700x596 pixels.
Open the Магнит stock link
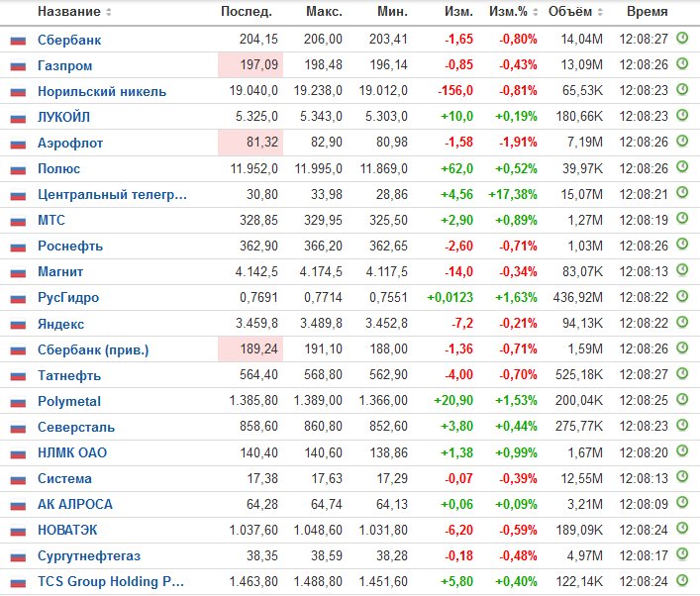[60, 272]
